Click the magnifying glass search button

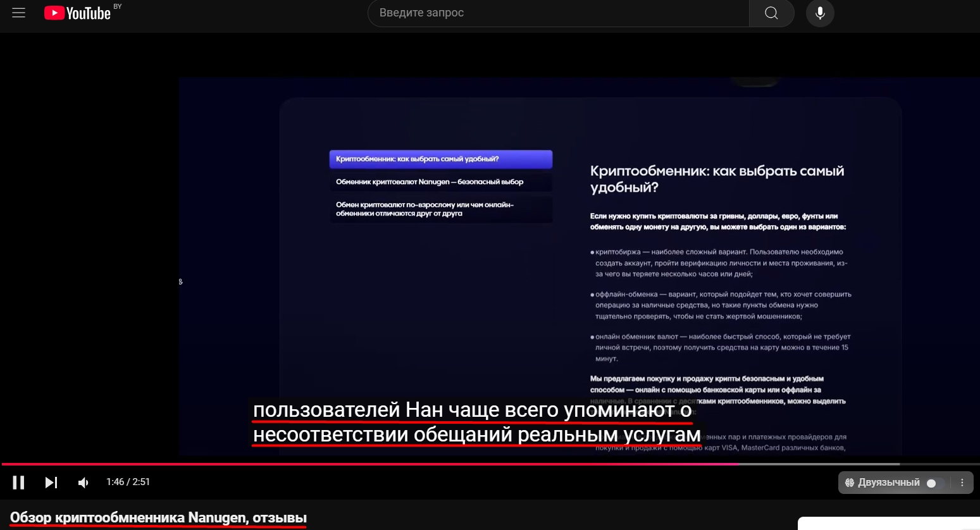pos(771,13)
